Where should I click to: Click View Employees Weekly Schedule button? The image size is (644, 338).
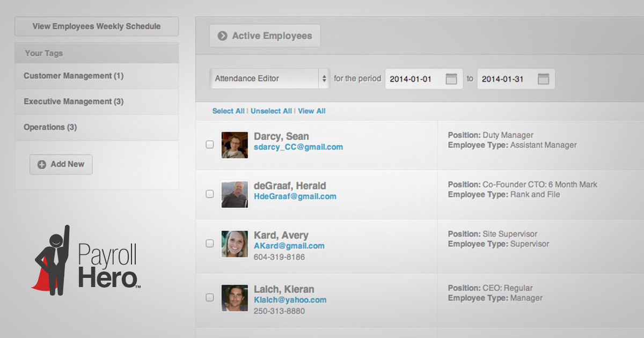[97, 26]
